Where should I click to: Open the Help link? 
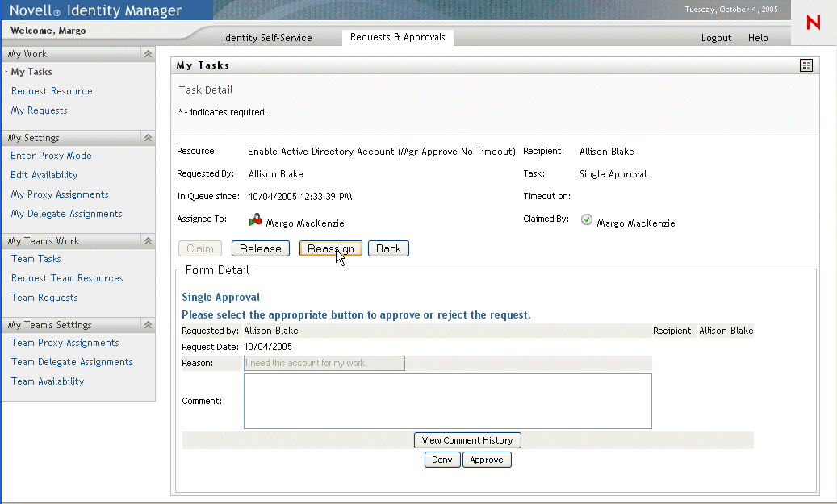tap(757, 37)
